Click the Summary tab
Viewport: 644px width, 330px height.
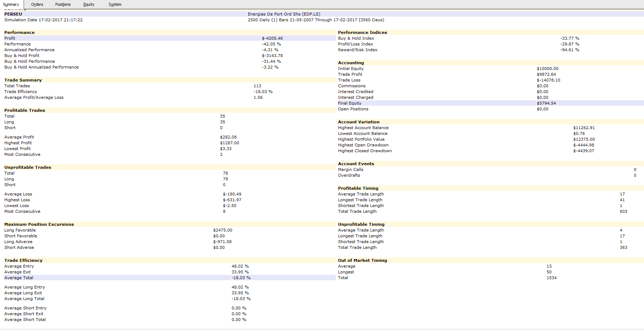point(11,4)
